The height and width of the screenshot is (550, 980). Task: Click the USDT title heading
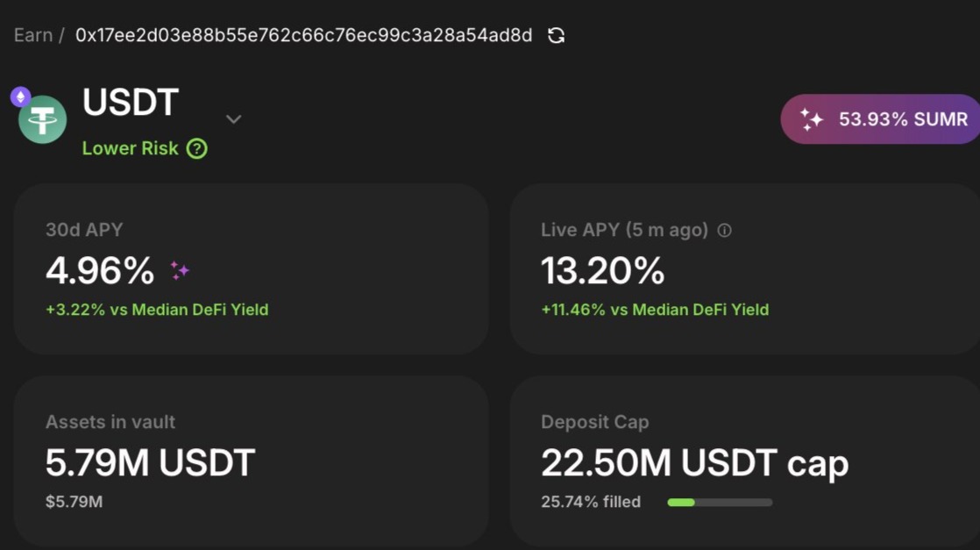click(x=131, y=103)
